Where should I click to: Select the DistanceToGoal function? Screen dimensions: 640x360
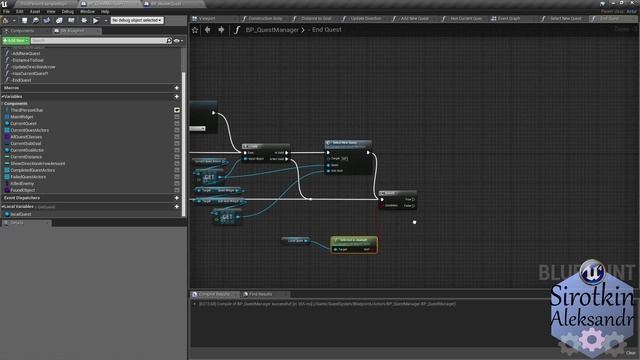(x=27, y=60)
